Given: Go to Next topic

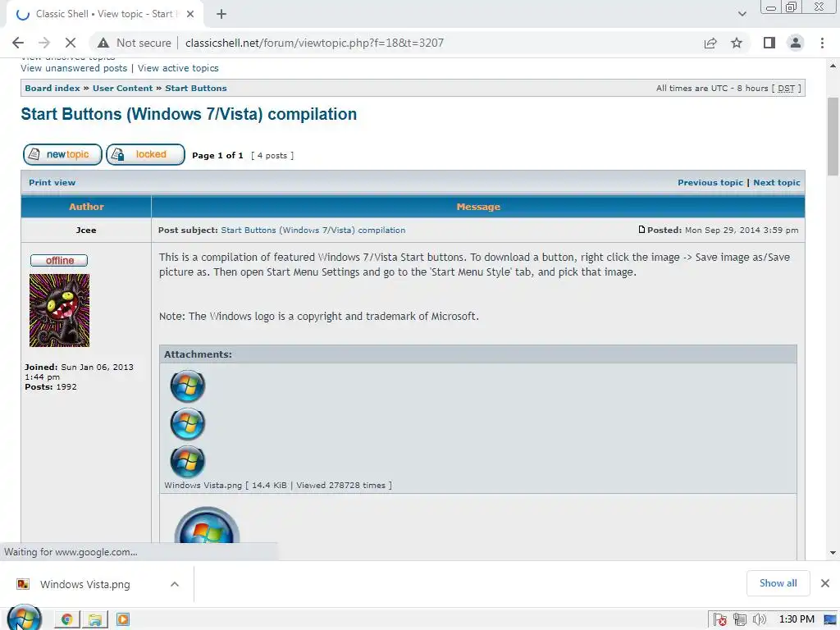Looking at the screenshot, I should point(776,182).
